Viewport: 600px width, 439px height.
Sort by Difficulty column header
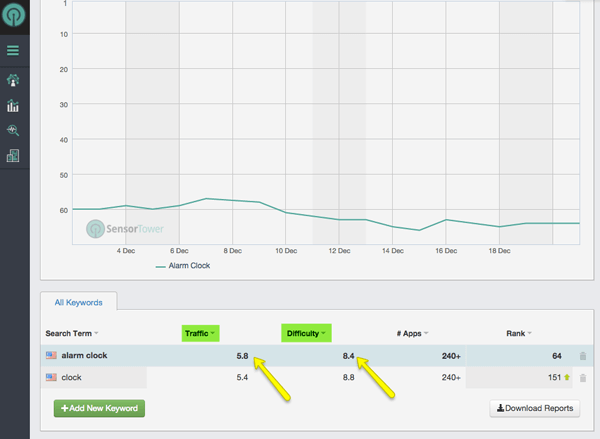click(306, 333)
